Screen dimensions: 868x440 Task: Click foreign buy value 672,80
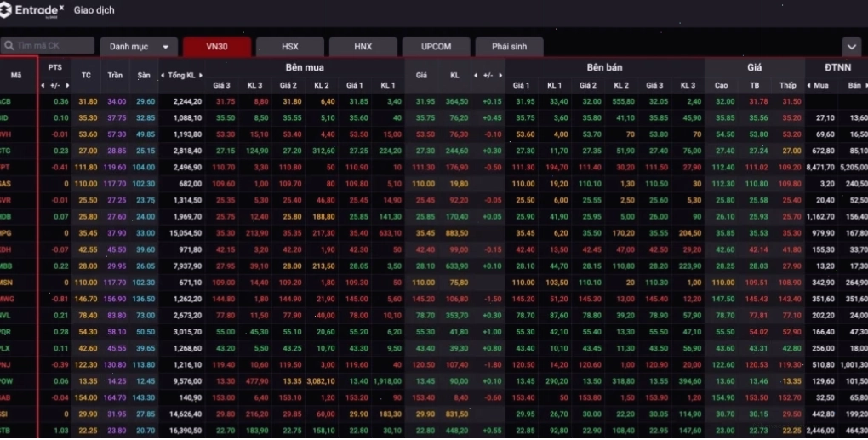coord(823,151)
